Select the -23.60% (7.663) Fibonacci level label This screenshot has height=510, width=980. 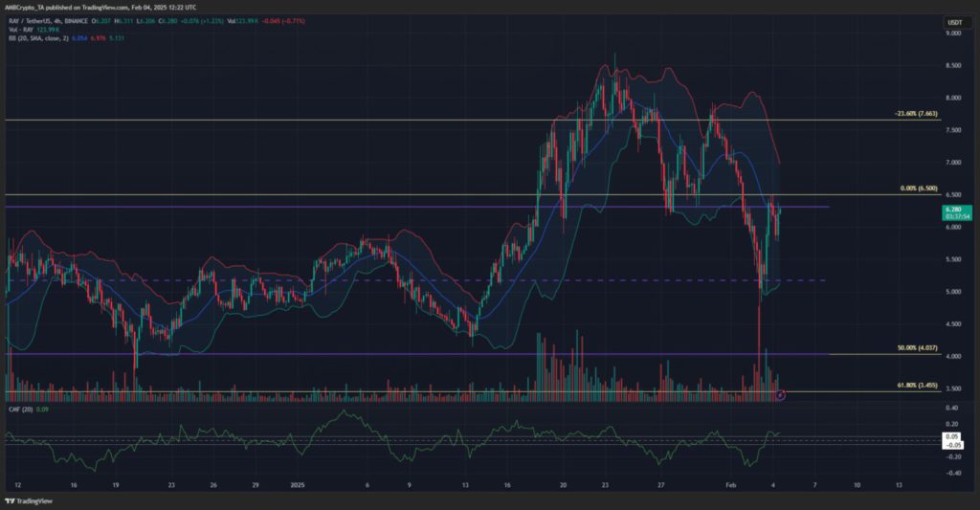click(x=916, y=115)
